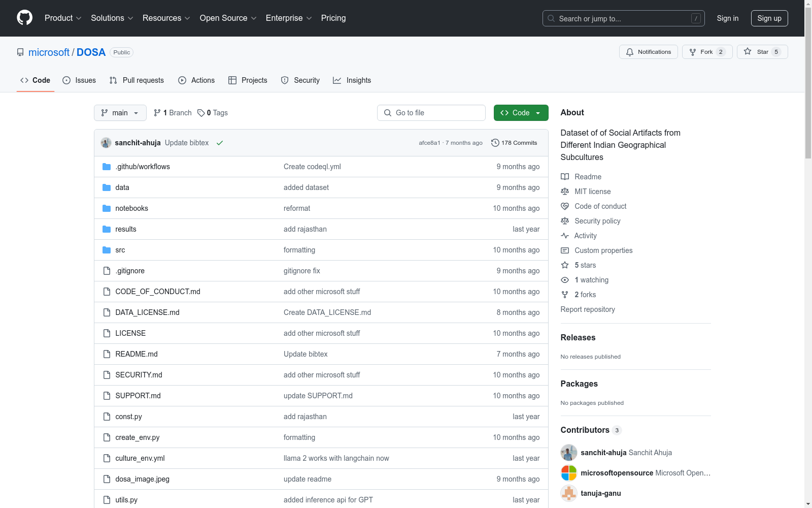Open the afce8a1 commit hash link
Image resolution: width=812 pixels, height=508 pixels.
pos(429,143)
